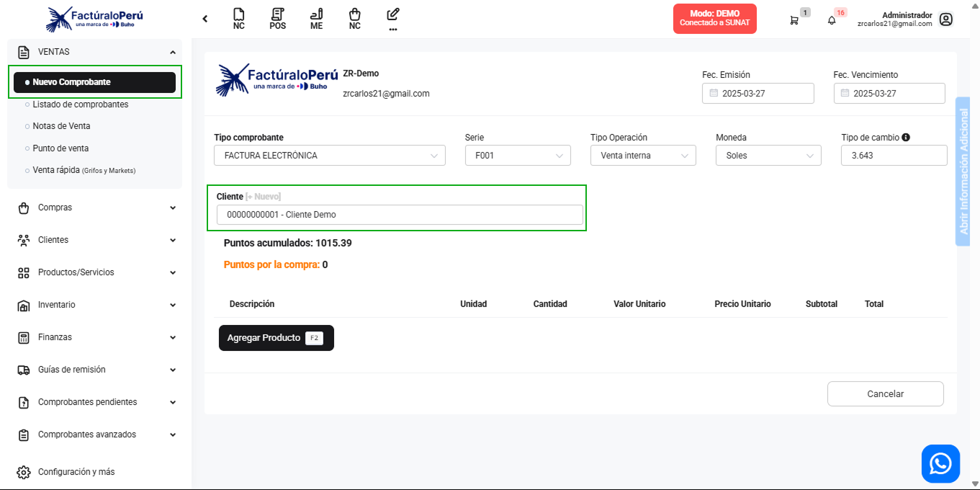Image resolution: width=980 pixels, height=490 pixels.
Task: Select the first NC document icon
Action: pyautogui.click(x=238, y=18)
